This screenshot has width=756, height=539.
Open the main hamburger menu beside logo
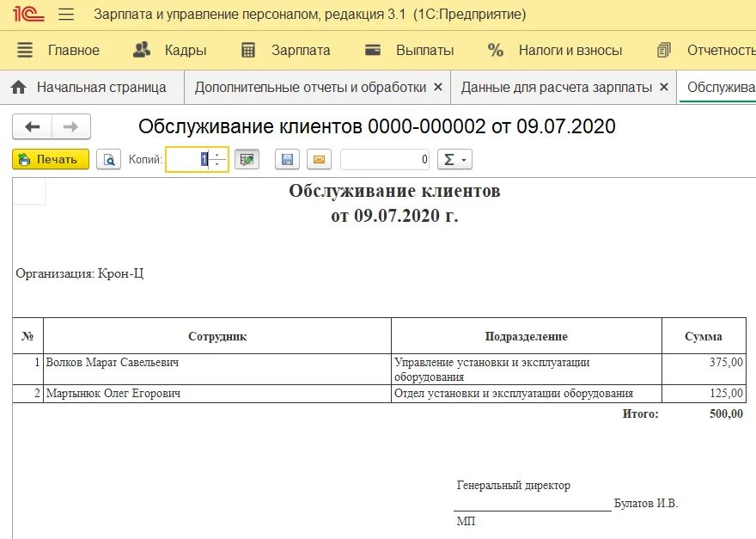(x=66, y=14)
